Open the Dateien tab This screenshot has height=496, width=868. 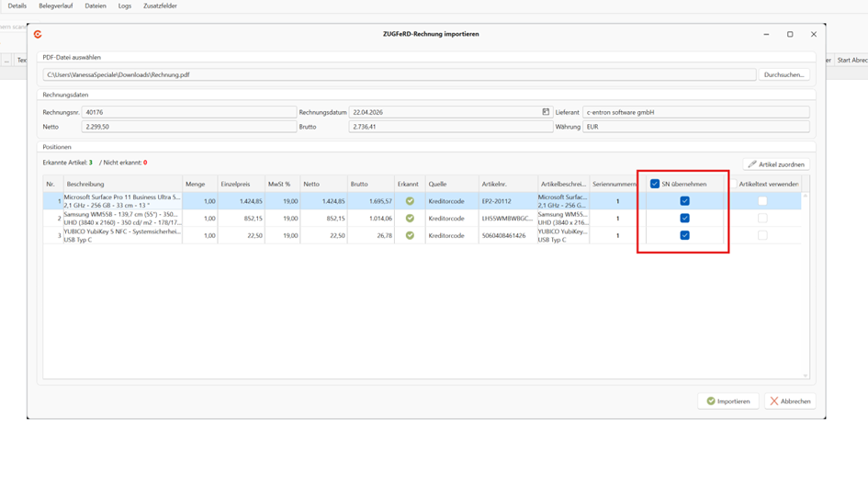96,6
